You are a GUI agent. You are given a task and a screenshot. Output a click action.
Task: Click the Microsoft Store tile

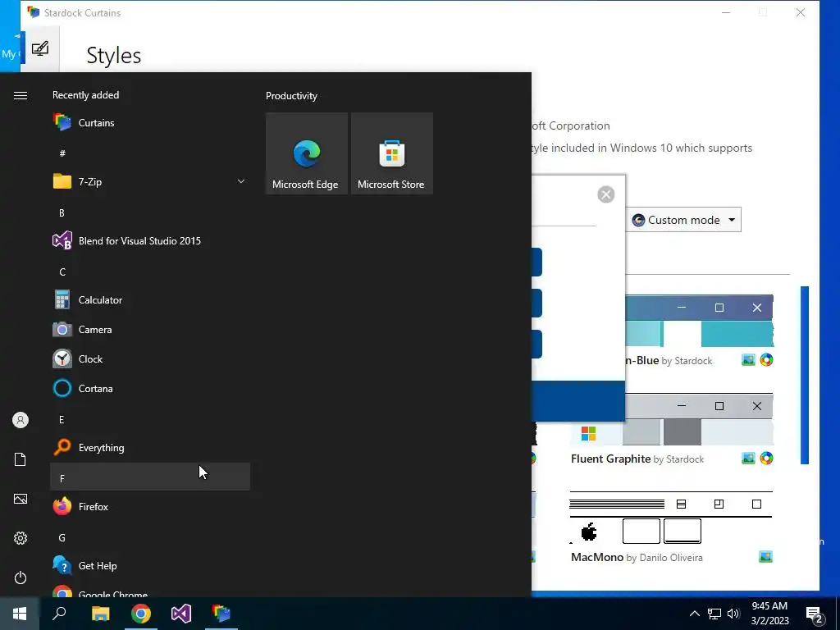pos(391,153)
